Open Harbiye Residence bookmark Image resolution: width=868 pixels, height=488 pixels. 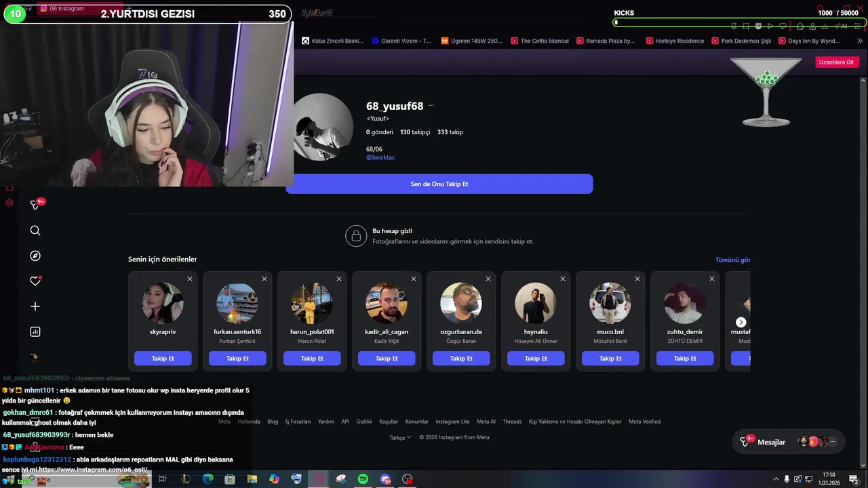coord(675,41)
